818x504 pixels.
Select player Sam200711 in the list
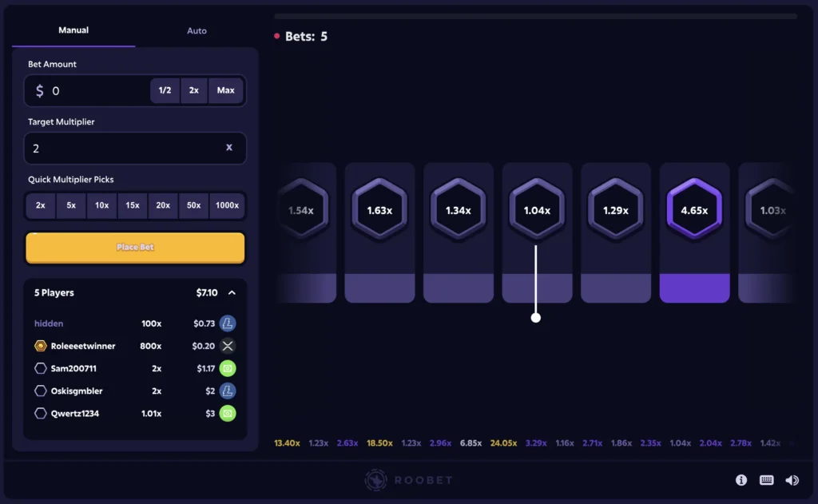pos(73,368)
